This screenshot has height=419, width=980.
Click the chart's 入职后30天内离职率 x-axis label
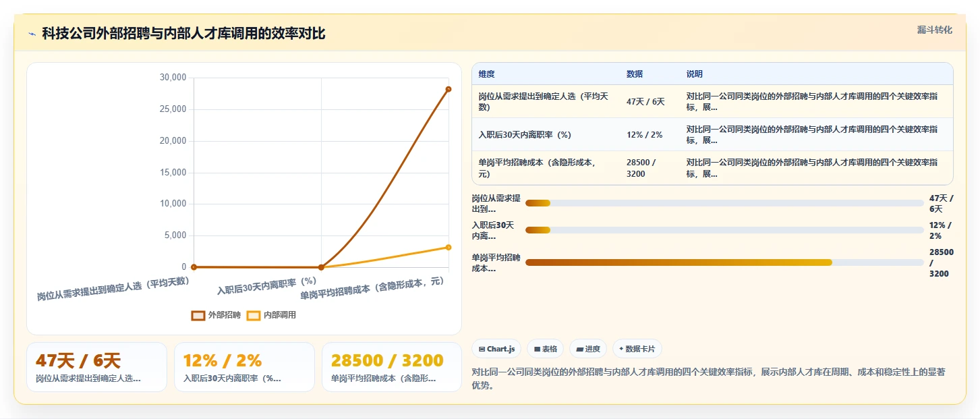tap(266, 285)
